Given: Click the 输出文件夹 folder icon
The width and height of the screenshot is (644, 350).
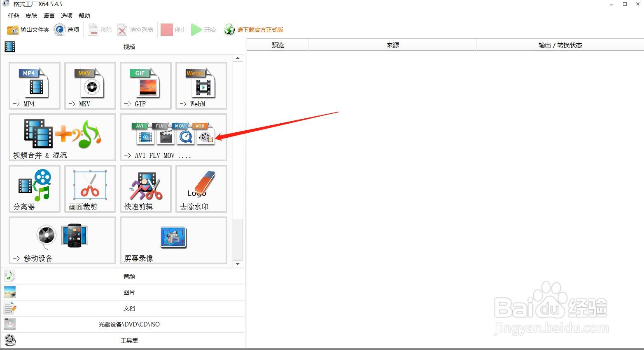Looking at the screenshot, I should click(13, 30).
